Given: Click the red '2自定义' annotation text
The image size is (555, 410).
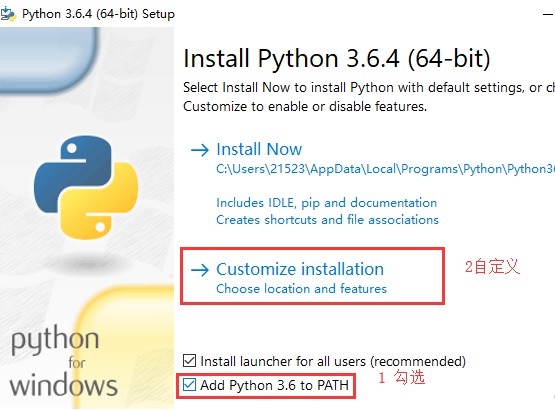Looking at the screenshot, I should (x=492, y=267).
